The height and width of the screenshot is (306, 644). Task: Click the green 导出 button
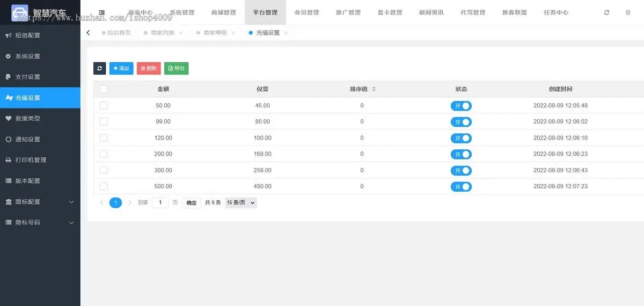[x=176, y=68]
